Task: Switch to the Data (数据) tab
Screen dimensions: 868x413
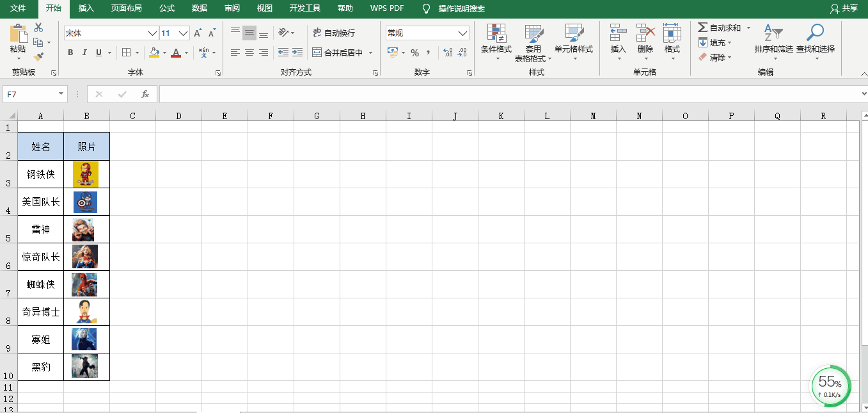Action: coord(200,8)
